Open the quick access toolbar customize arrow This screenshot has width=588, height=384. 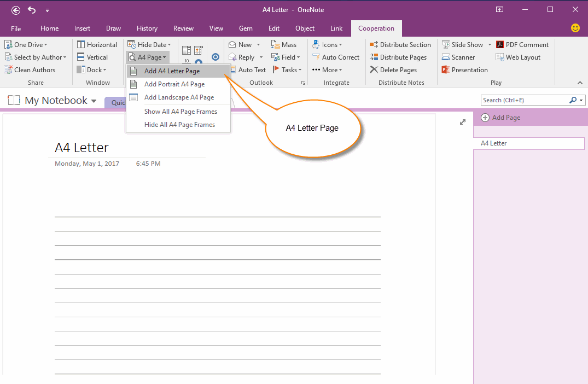pyautogui.click(x=47, y=10)
